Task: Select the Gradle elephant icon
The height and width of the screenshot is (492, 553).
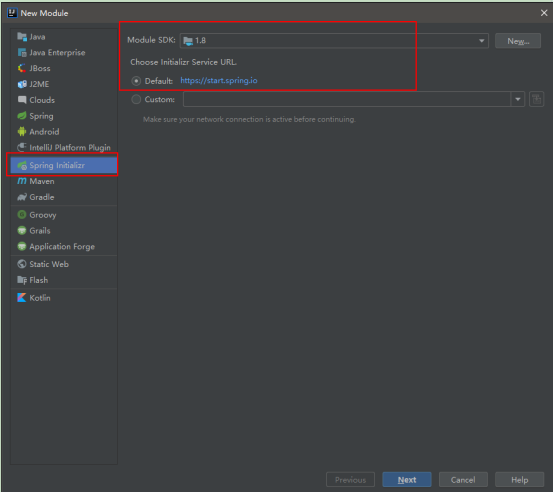Action: (22, 197)
